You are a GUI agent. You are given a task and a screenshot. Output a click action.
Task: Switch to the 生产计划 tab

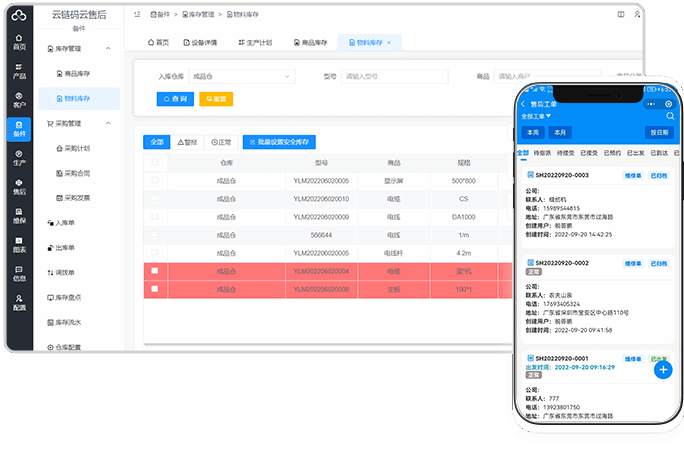tap(253, 42)
